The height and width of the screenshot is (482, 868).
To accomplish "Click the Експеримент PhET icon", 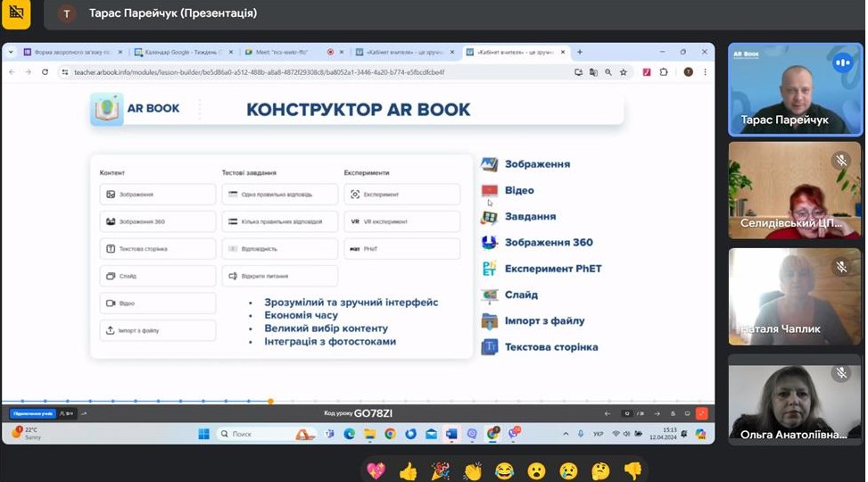I will tap(490, 269).
